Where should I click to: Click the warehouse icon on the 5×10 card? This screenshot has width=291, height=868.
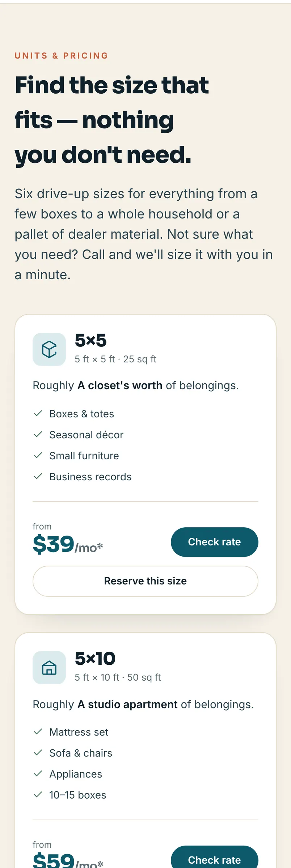pos(49,668)
